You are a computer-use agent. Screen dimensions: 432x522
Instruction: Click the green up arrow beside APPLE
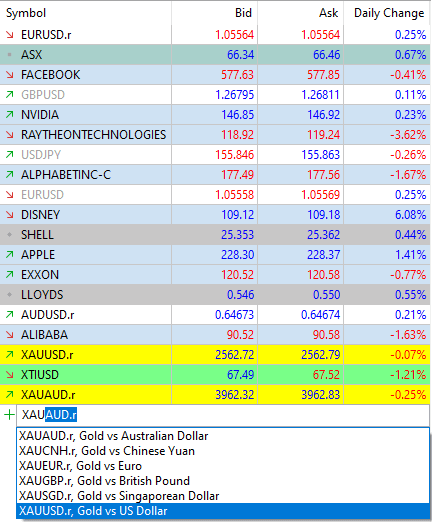click(10, 255)
